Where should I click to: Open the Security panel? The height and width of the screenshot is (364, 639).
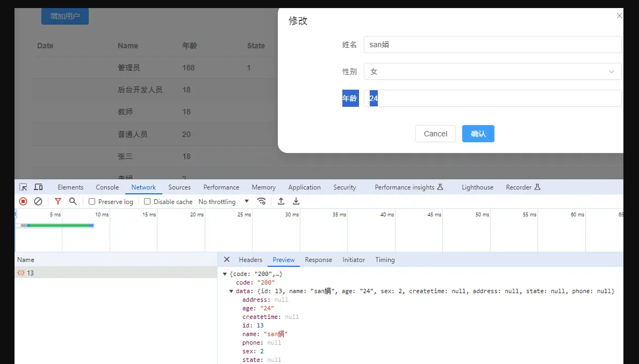[344, 187]
